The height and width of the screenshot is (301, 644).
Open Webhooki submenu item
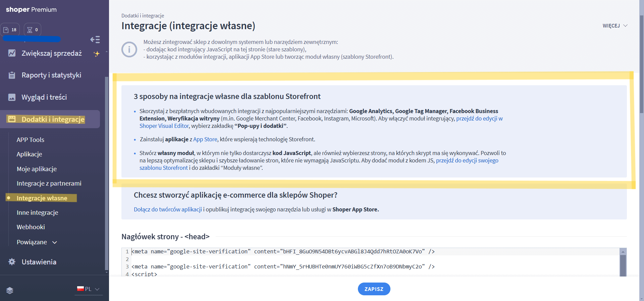click(x=31, y=227)
